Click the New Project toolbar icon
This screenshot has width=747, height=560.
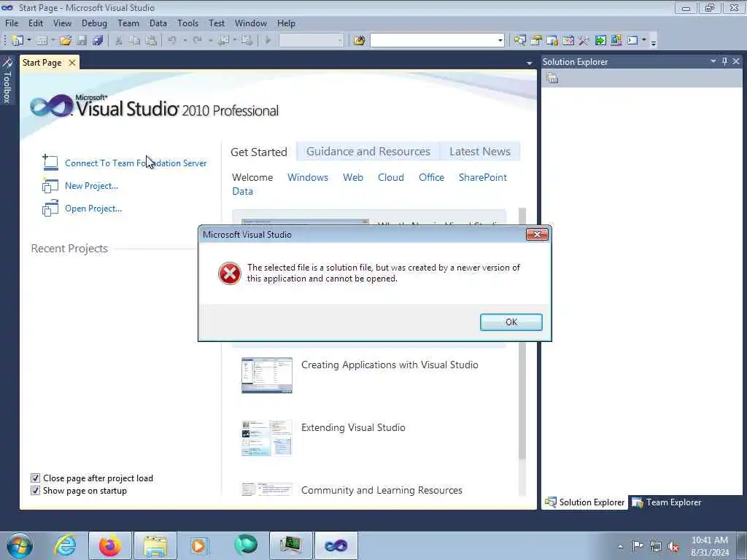click(x=18, y=41)
